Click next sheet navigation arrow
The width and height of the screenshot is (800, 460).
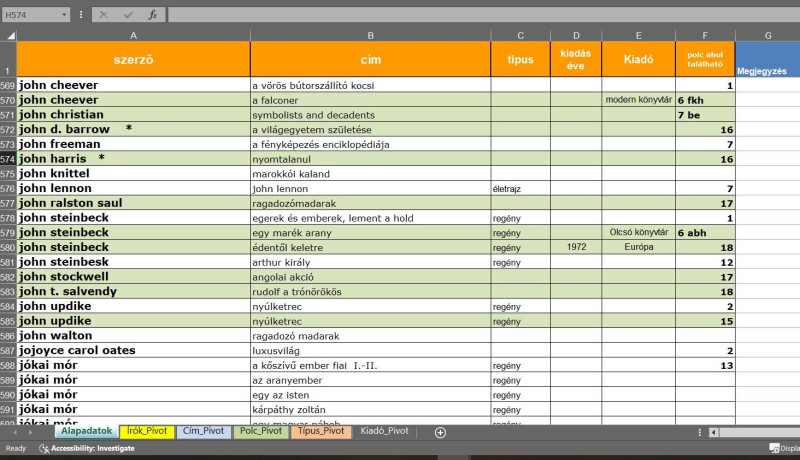pos(30,432)
